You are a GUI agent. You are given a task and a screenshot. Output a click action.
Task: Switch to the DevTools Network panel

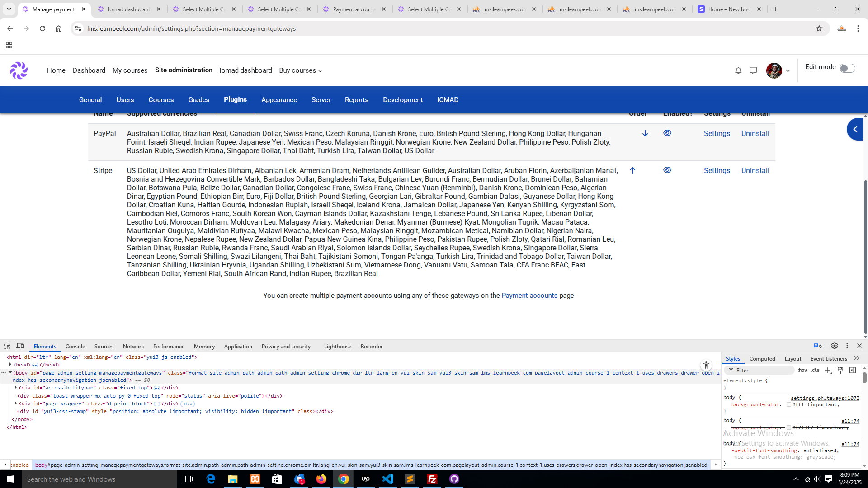[x=133, y=347]
